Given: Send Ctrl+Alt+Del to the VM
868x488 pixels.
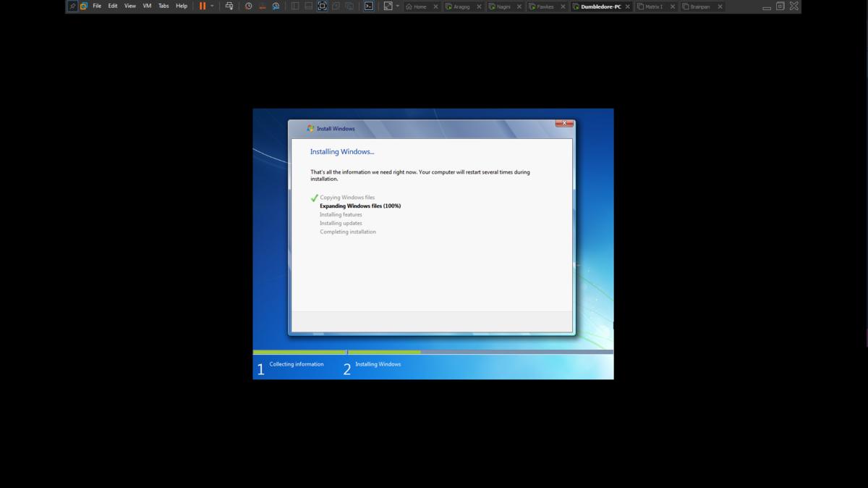Looking at the screenshot, I should [229, 6].
